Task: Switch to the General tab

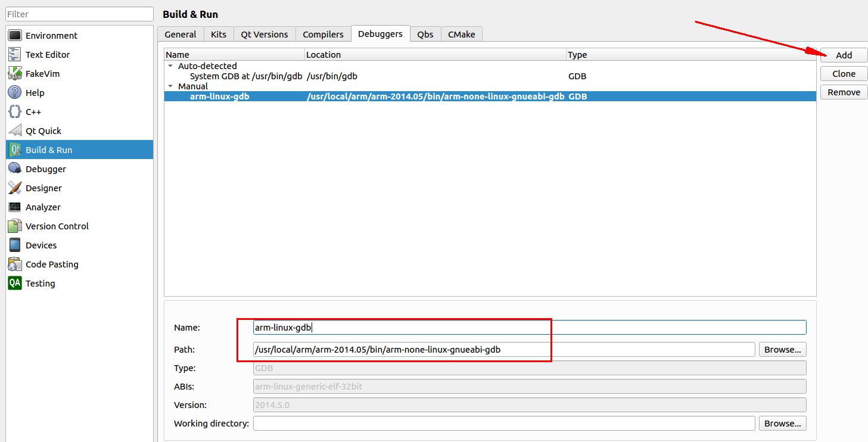Action: pyautogui.click(x=181, y=35)
